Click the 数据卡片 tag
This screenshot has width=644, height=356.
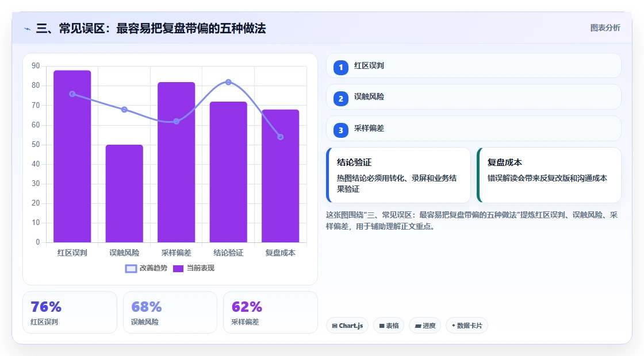coord(467,326)
